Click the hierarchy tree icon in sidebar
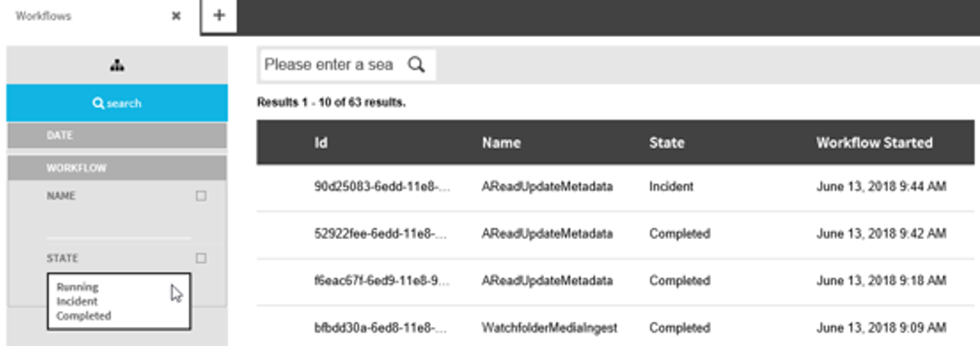 point(117,65)
